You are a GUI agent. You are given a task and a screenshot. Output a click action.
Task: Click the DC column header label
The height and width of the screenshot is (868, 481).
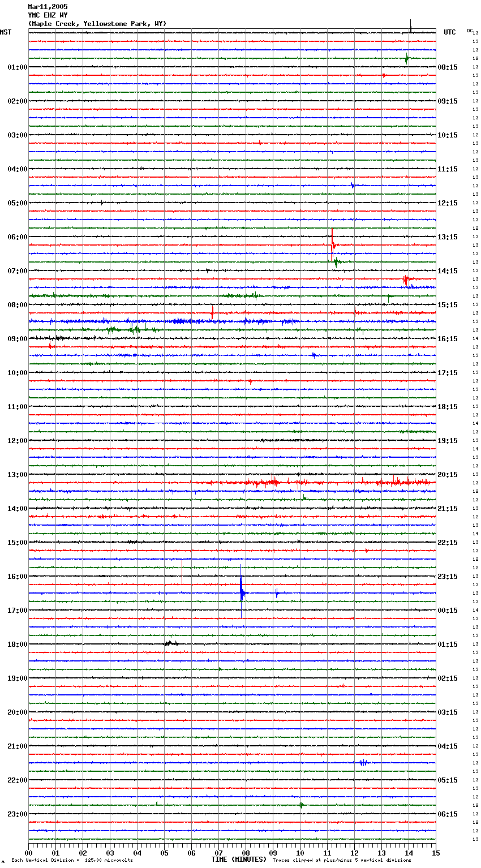pos(470,31)
